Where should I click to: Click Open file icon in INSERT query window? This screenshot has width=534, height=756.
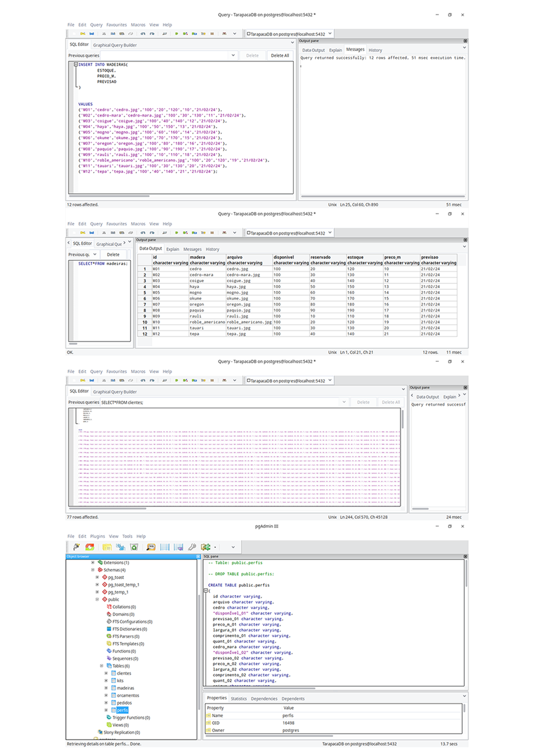82,34
